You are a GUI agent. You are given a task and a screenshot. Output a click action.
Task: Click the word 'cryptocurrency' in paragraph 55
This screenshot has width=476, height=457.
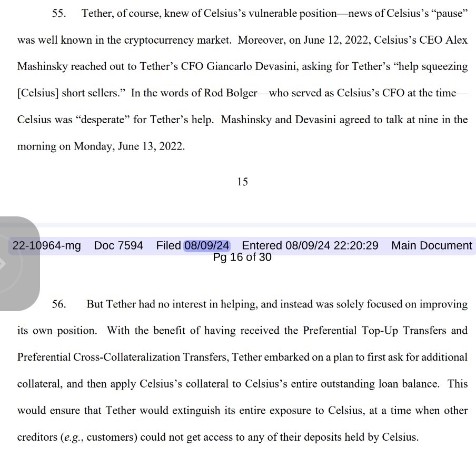click(x=160, y=40)
